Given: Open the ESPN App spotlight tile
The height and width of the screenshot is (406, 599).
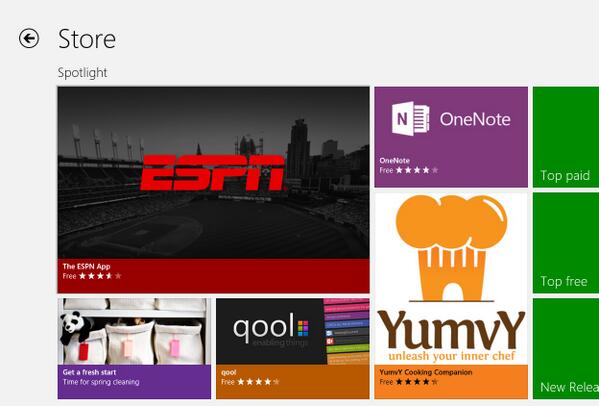Looking at the screenshot, I should [214, 190].
